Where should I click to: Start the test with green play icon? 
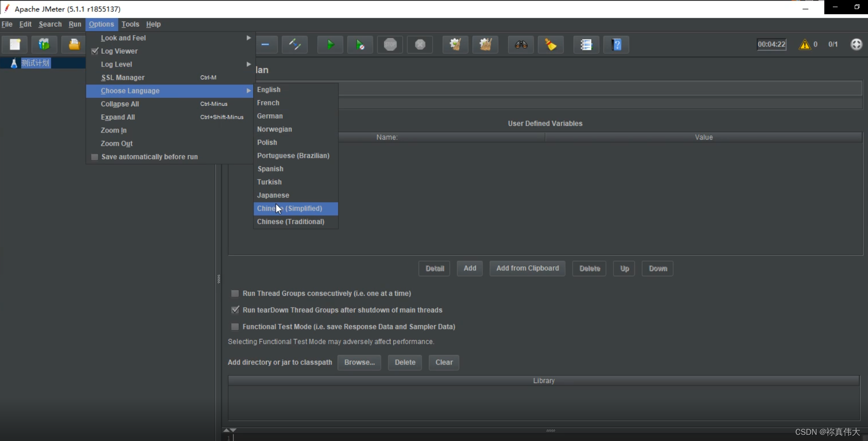(x=330, y=45)
